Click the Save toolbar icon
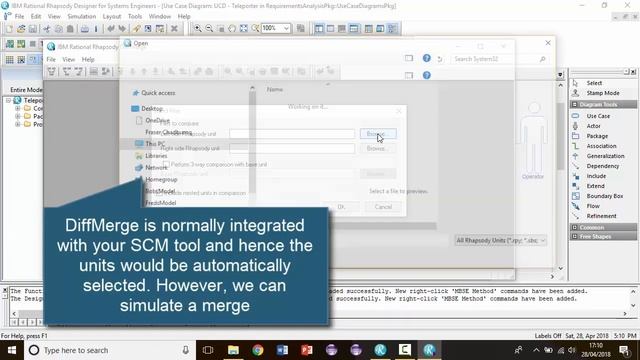Screen dimensions: 640x360 tap(33, 29)
